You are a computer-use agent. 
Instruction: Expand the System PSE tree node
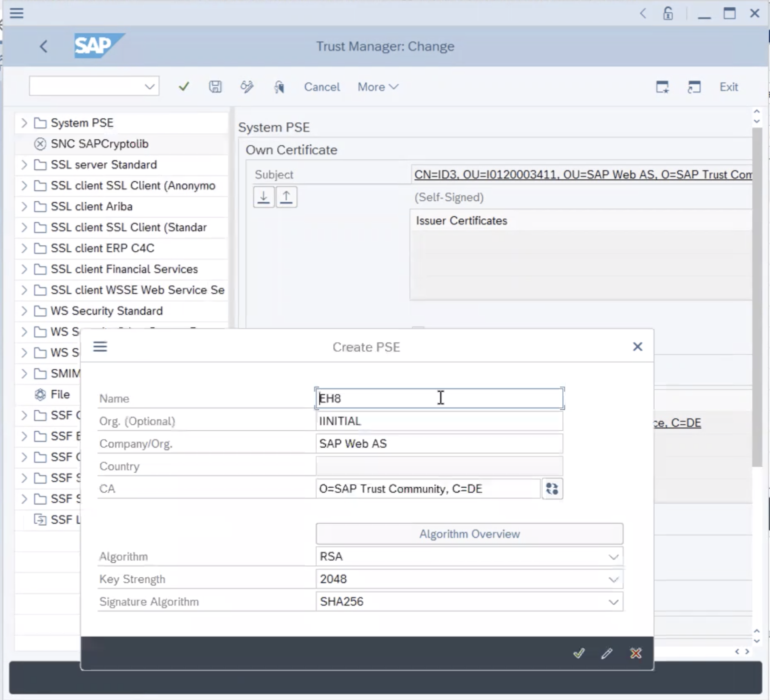click(x=24, y=123)
